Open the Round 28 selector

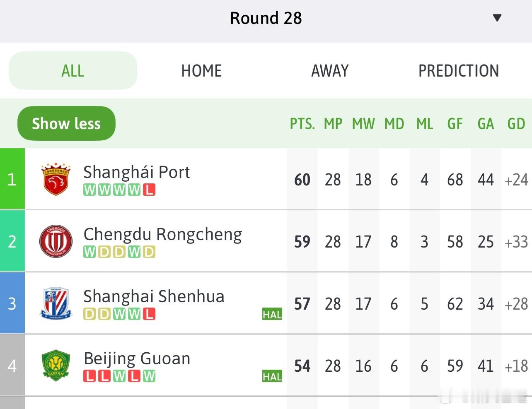coord(266,18)
